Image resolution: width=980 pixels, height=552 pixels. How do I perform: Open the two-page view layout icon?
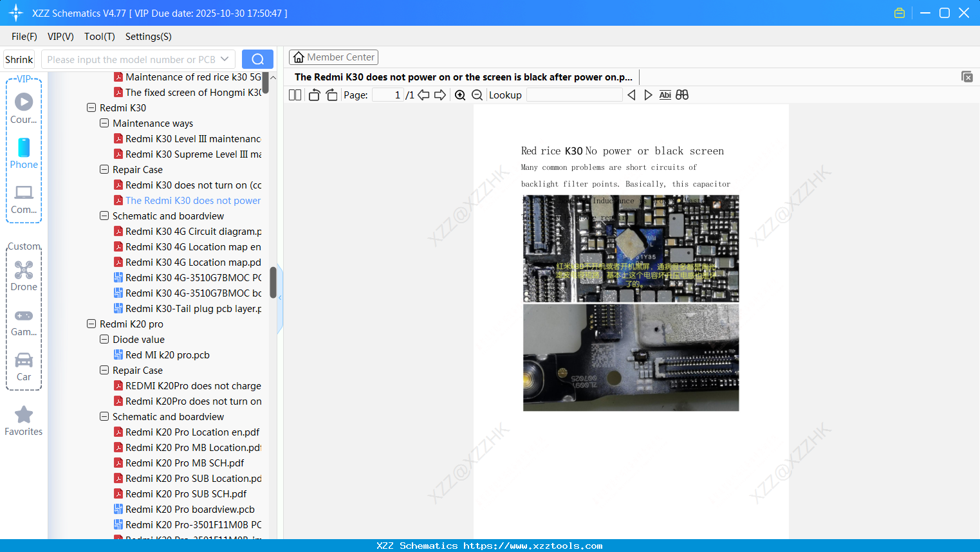pos(294,95)
